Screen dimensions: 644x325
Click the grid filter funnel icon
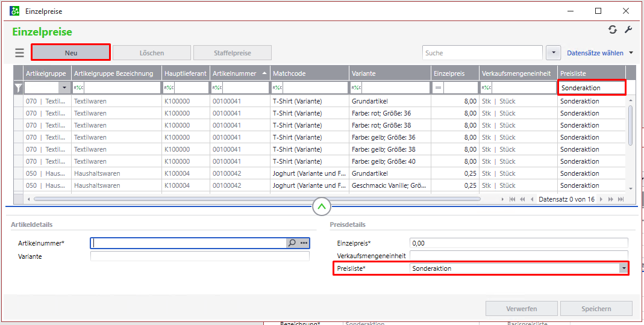(18, 87)
